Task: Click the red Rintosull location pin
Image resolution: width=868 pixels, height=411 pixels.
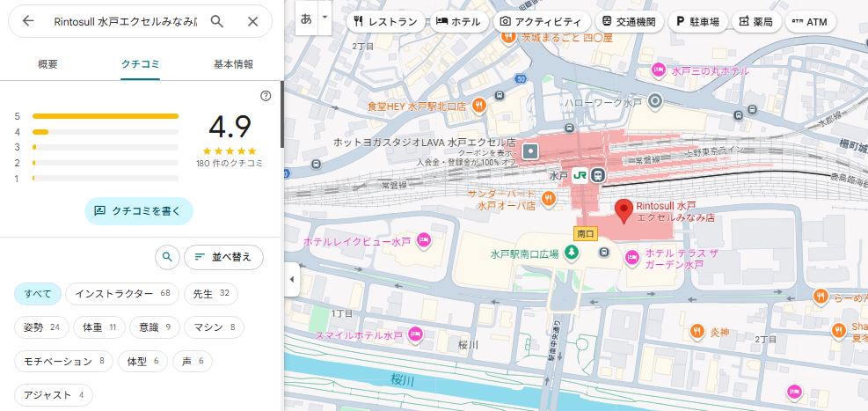Action: pos(624,211)
